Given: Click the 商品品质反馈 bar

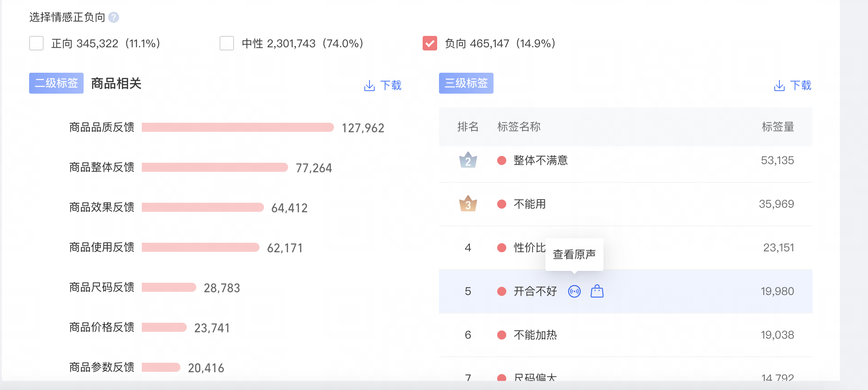Looking at the screenshot, I should (238, 127).
